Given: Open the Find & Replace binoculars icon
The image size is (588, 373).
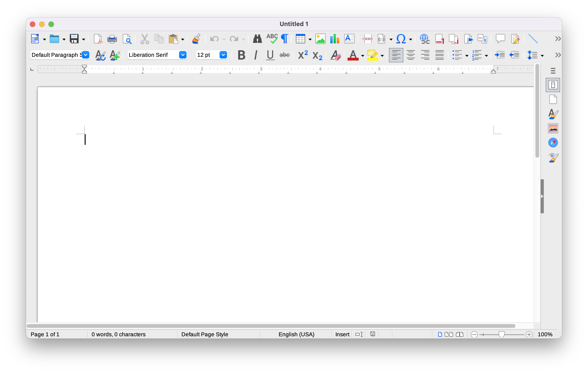Looking at the screenshot, I should 257,39.
